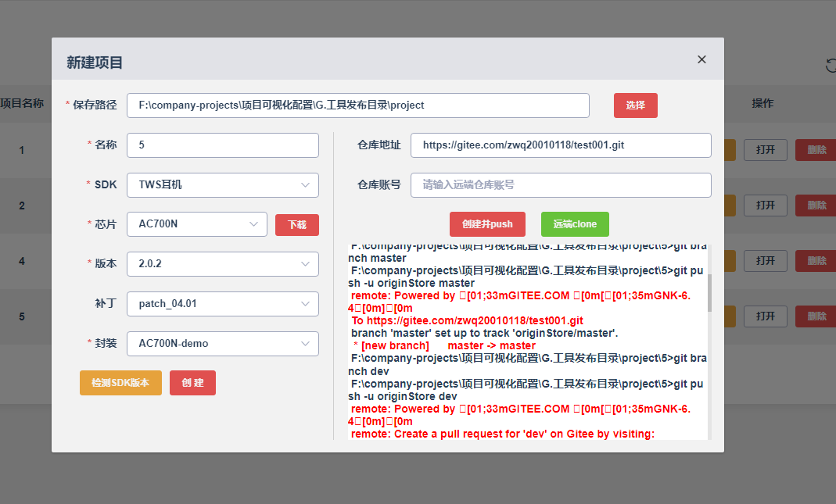Click the 仓库地址 input field
The width and height of the screenshot is (836, 504).
(x=561, y=145)
